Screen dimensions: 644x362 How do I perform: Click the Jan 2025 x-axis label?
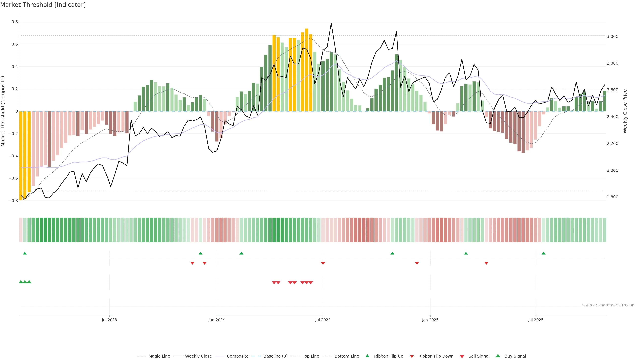(x=430, y=320)
